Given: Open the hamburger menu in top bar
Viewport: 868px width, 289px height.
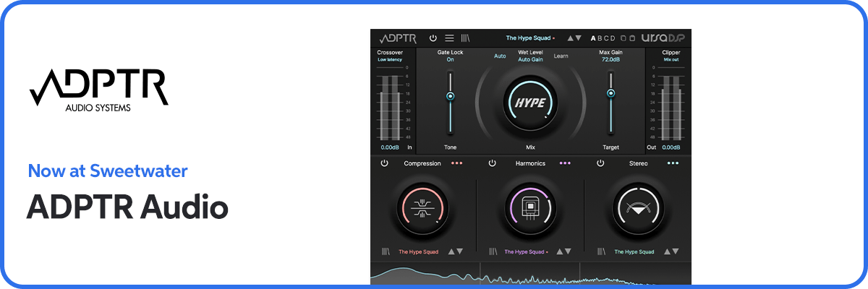Looking at the screenshot, I should click(x=449, y=38).
